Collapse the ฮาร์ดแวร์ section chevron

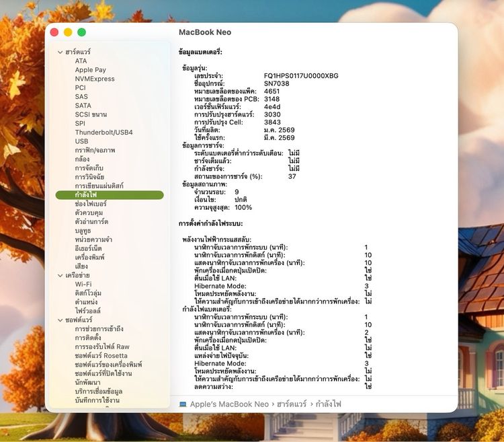(x=60, y=52)
